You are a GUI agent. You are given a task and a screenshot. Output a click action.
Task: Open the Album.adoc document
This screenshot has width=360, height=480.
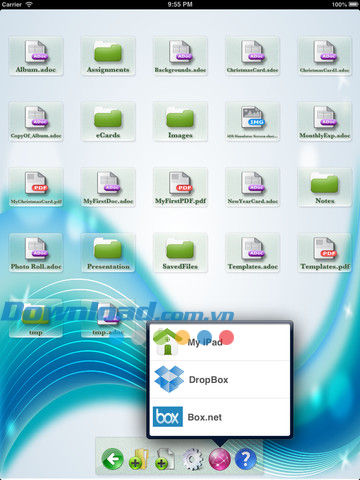click(36, 56)
